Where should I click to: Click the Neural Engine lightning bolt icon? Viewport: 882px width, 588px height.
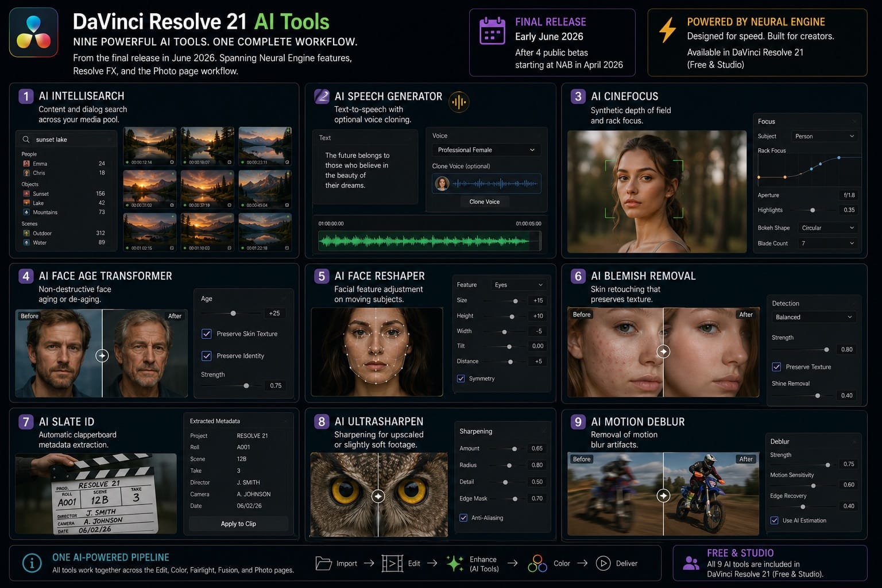point(667,30)
